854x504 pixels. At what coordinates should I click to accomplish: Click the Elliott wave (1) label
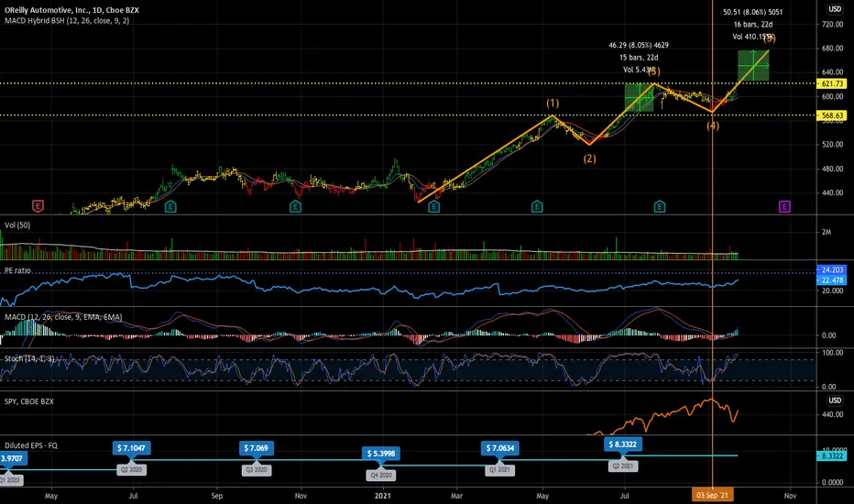click(553, 103)
